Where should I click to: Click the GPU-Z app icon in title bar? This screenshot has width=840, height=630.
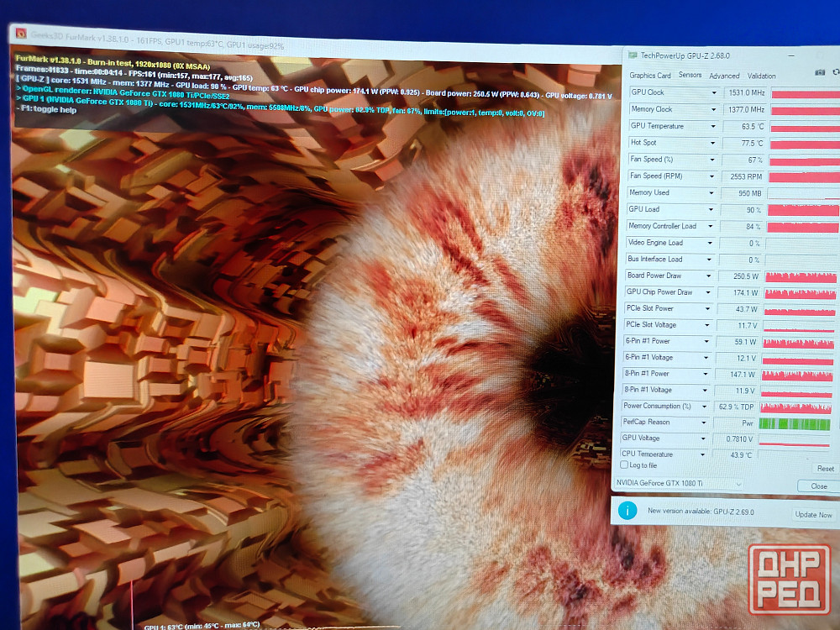pos(633,55)
